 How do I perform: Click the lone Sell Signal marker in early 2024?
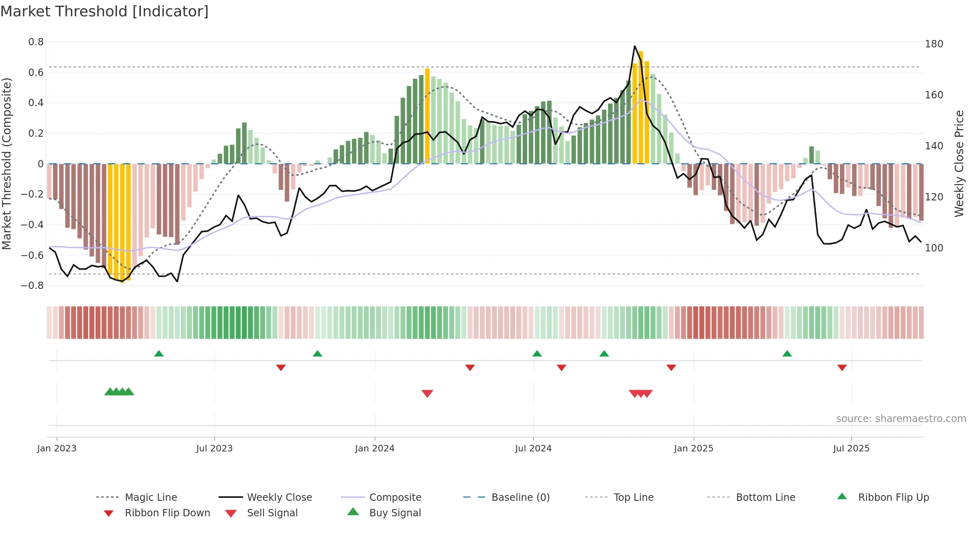(427, 393)
